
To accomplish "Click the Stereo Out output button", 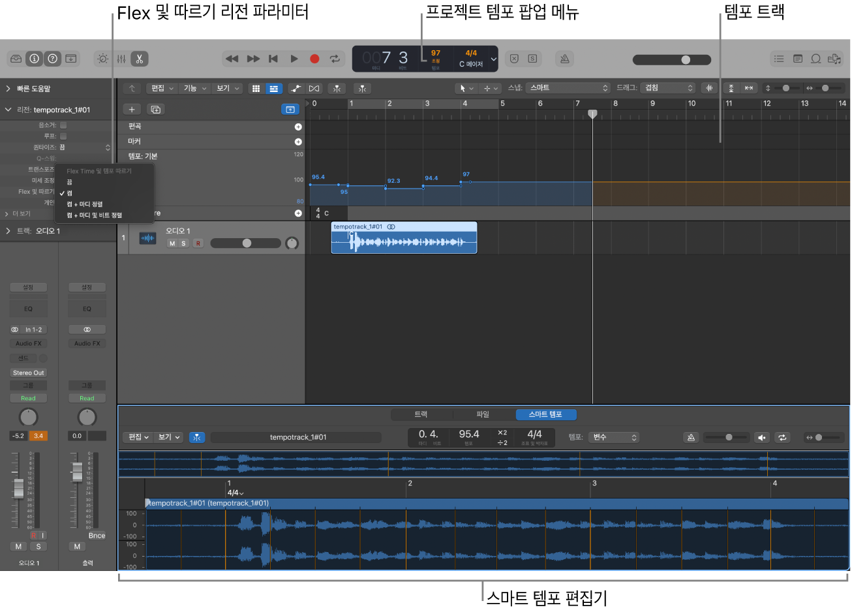I will pos(29,373).
